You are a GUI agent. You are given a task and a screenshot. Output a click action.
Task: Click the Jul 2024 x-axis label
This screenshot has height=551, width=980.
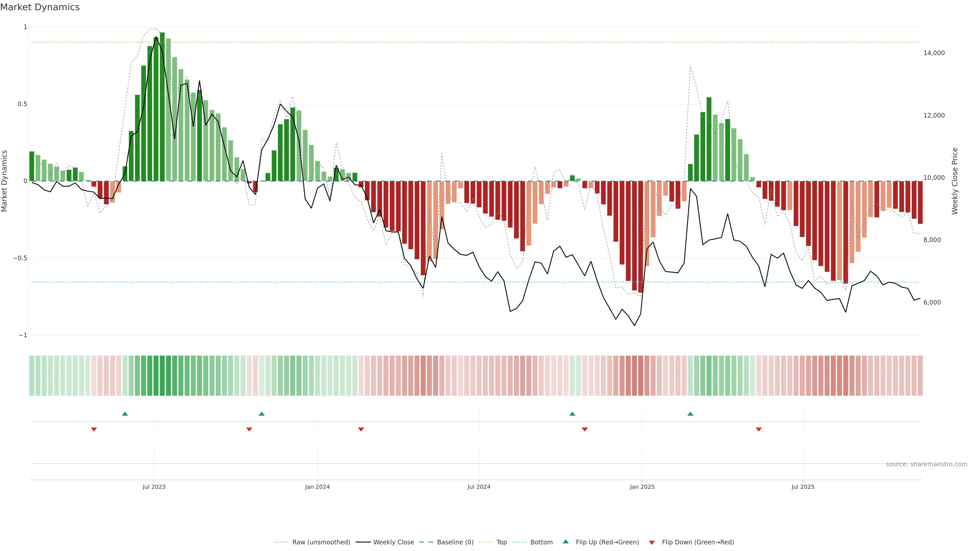[x=479, y=487]
